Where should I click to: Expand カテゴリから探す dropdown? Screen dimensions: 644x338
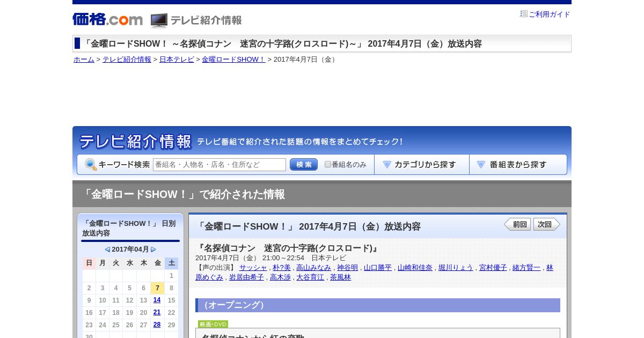click(422, 165)
